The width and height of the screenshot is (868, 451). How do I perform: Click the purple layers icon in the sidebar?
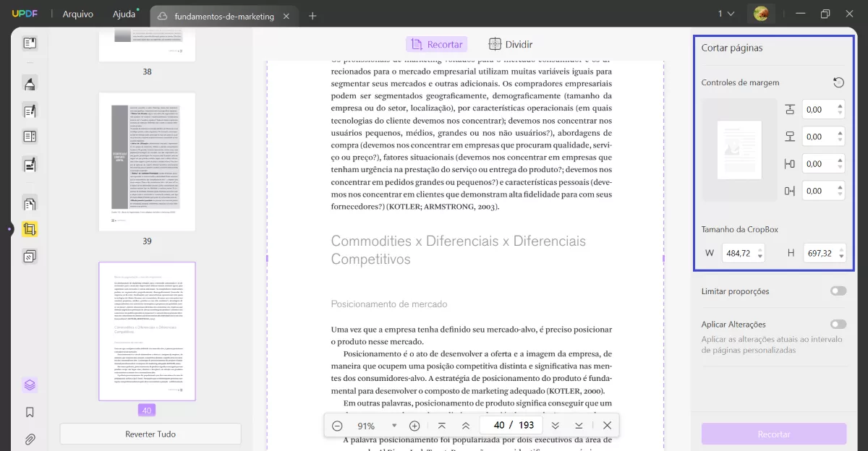tap(29, 384)
